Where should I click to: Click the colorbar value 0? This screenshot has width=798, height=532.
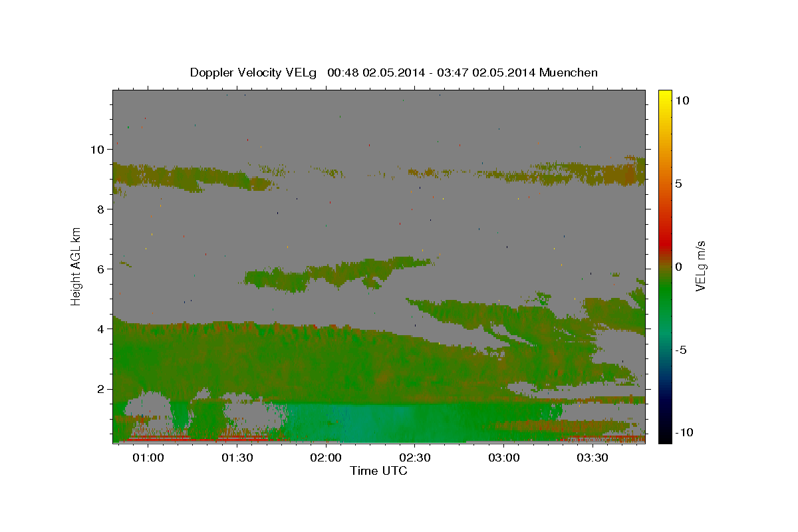(x=679, y=267)
